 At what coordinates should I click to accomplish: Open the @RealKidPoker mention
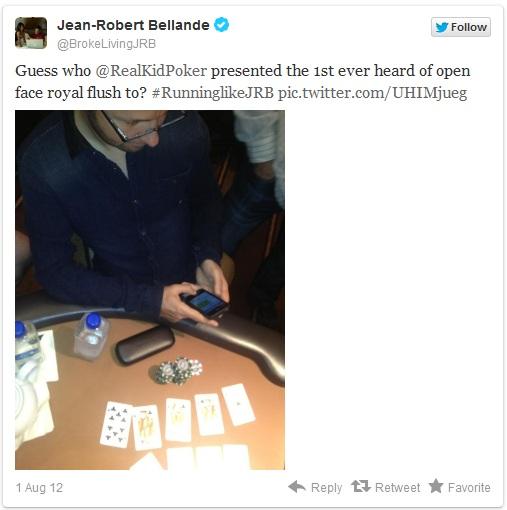coord(151,71)
